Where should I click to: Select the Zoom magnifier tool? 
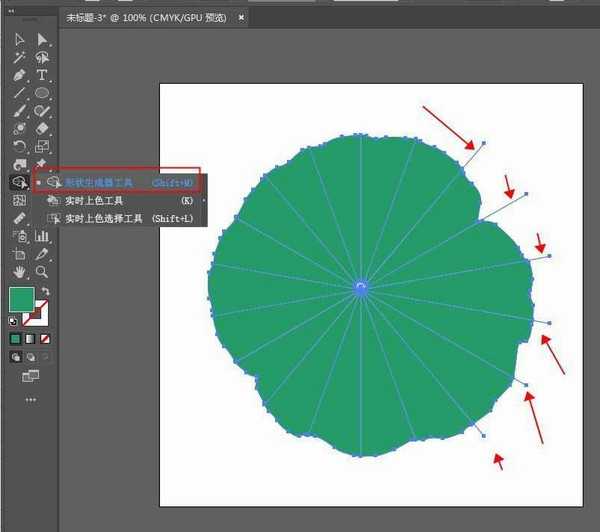(42, 271)
